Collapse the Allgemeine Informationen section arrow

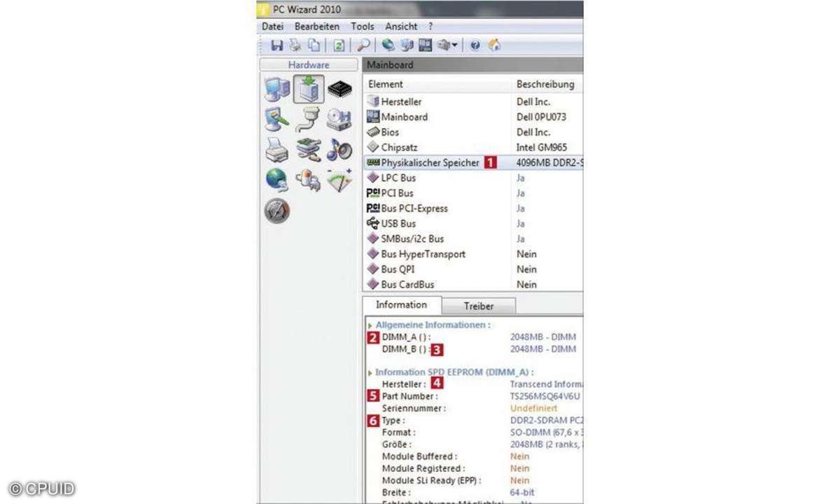(x=370, y=325)
